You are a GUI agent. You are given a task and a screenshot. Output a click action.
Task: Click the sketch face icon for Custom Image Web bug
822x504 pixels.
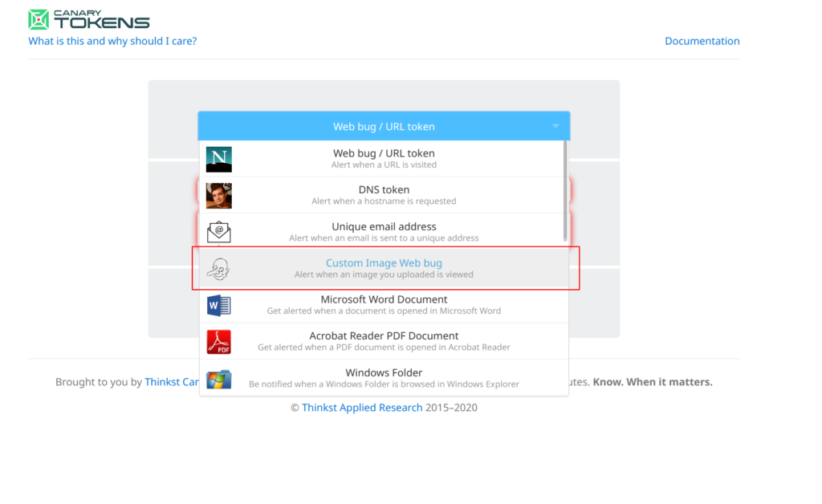(218, 269)
